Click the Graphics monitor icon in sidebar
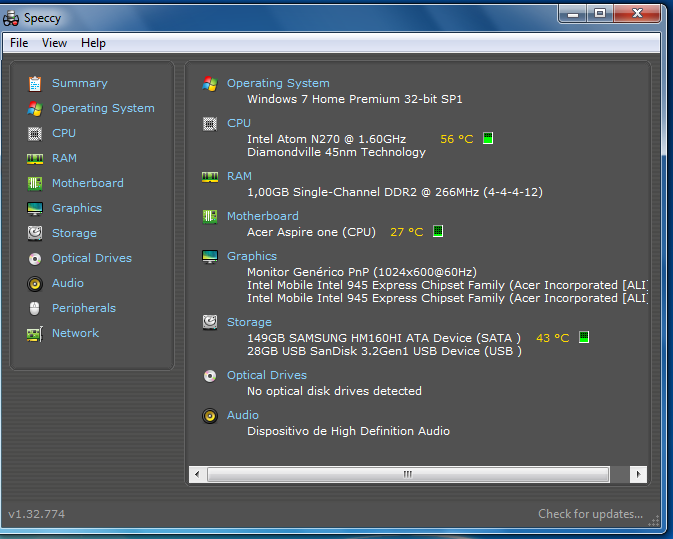This screenshot has height=539, width=673. (x=35, y=209)
